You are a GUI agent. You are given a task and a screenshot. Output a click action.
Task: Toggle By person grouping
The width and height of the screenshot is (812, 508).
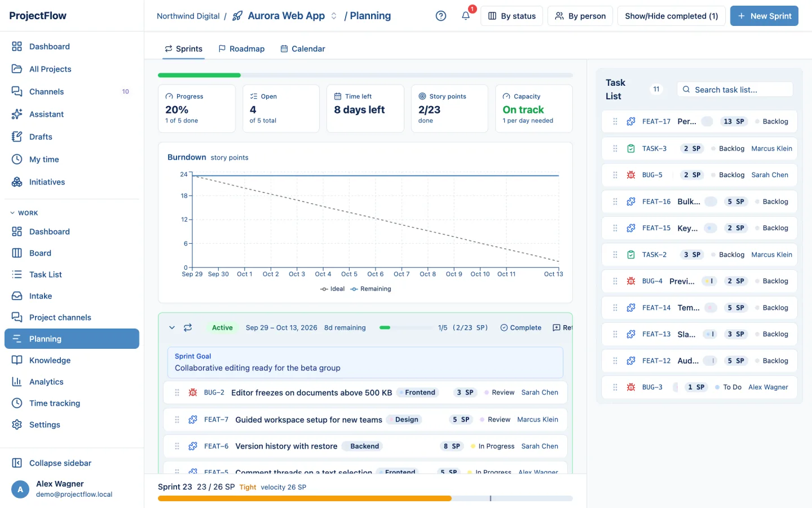[x=580, y=16]
